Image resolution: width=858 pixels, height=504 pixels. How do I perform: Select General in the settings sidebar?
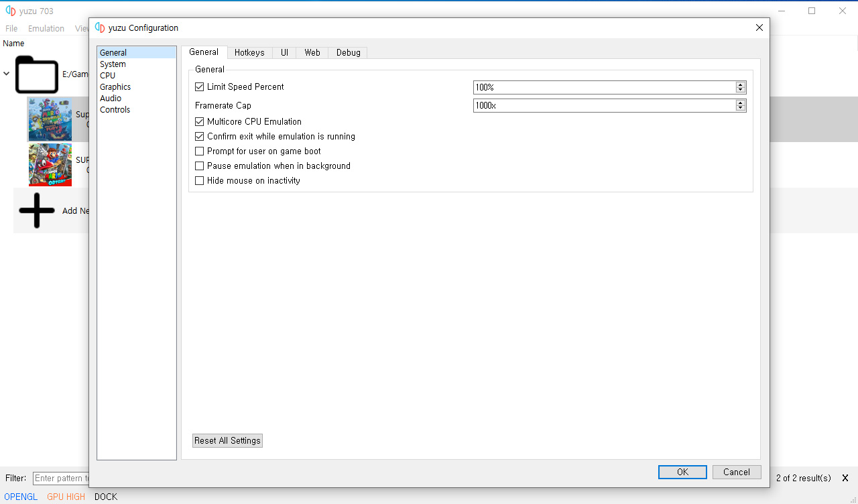tap(136, 52)
